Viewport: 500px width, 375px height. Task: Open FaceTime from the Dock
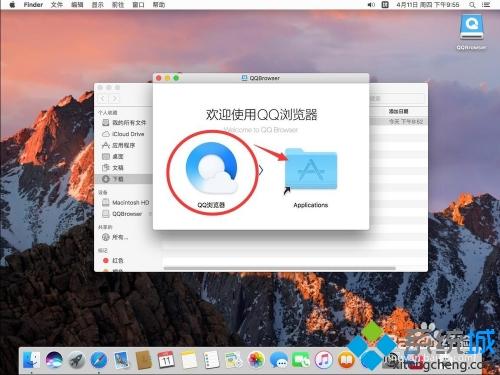[x=301, y=360]
